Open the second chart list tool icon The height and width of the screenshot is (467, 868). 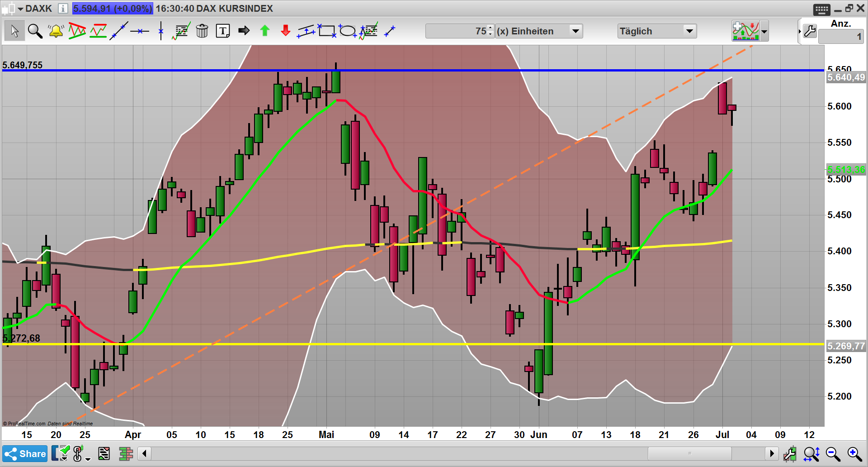[x=368, y=31]
